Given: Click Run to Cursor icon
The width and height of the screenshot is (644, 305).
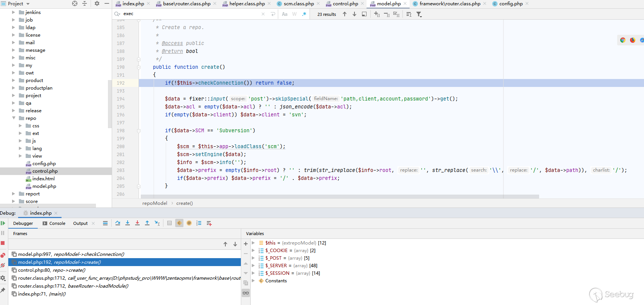Looking at the screenshot, I should (157, 223).
